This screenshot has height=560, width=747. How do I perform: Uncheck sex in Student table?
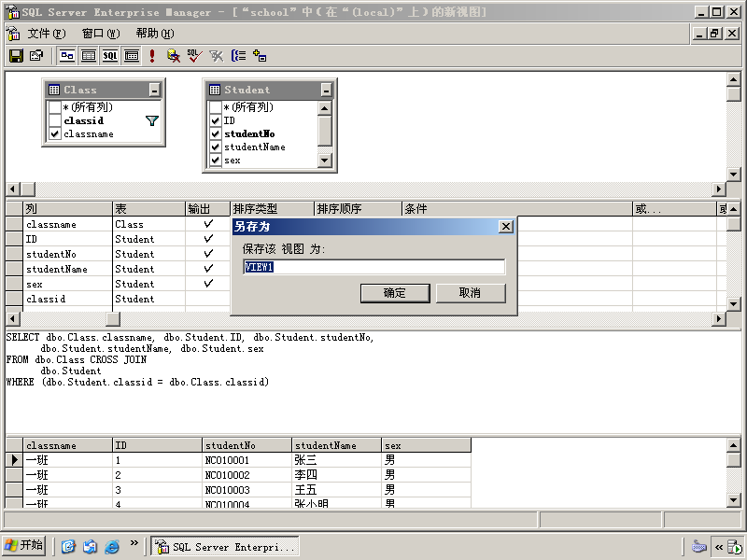[216, 160]
